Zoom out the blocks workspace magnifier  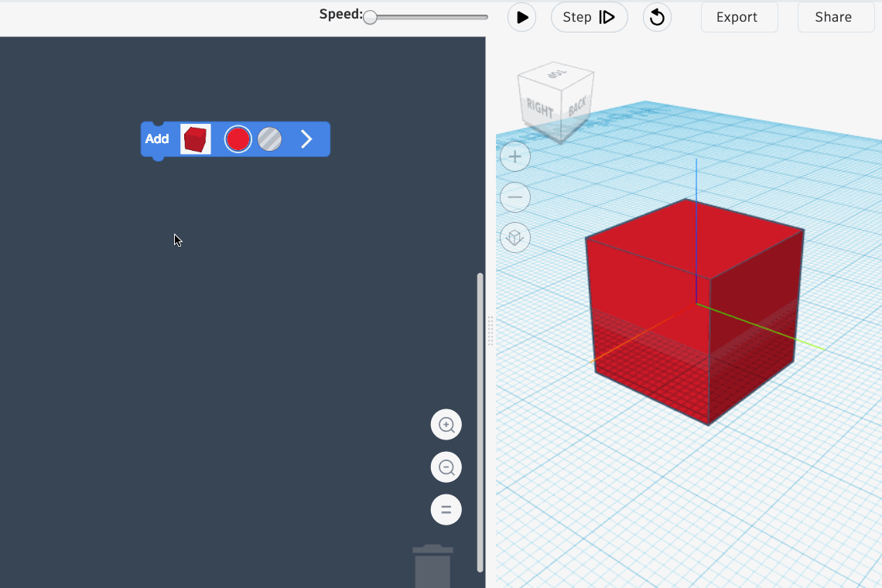coord(446,467)
